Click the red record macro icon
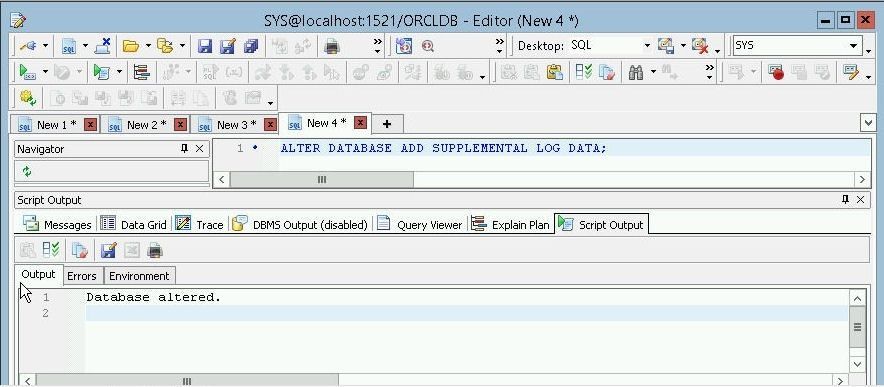Viewport: 884px width, 387px height. coord(776,72)
